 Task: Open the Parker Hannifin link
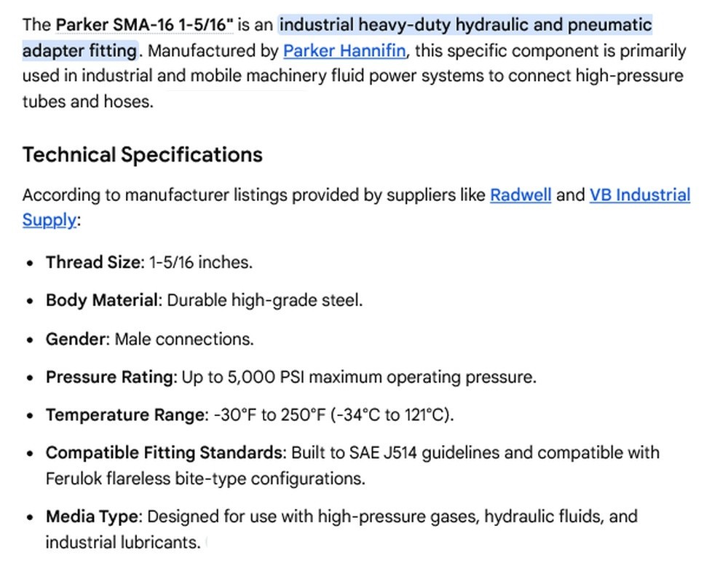coord(344,50)
